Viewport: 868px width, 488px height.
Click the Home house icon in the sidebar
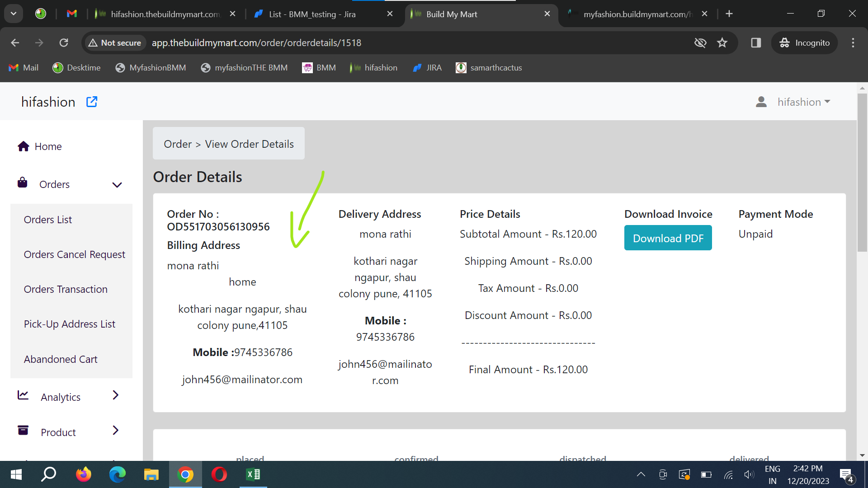tap(24, 146)
